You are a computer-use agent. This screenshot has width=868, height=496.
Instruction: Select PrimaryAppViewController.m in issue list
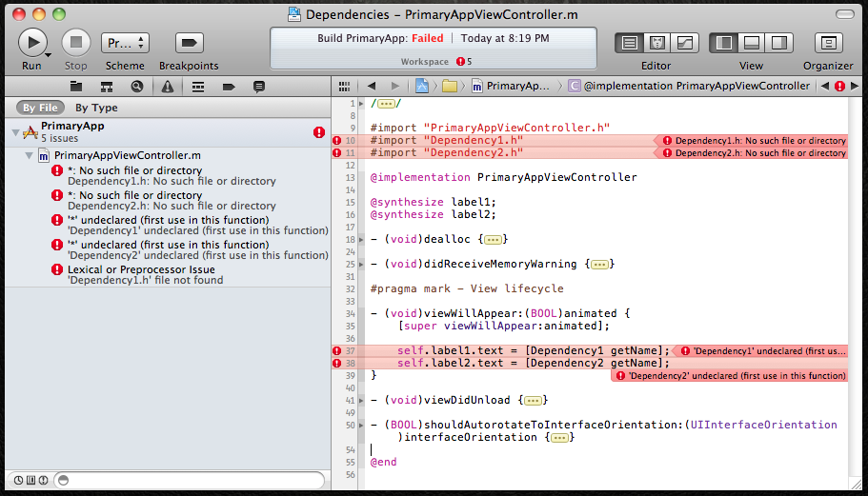[x=128, y=155]
